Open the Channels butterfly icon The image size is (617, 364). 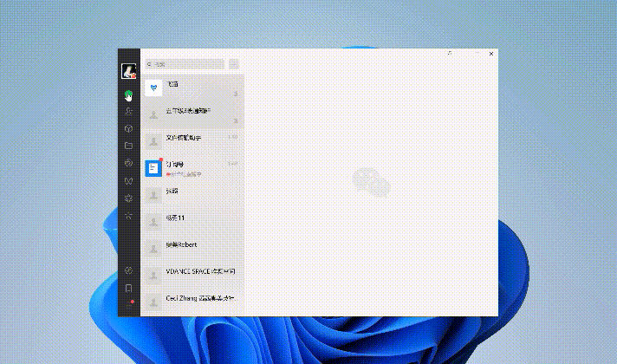[x=128, y=181]
